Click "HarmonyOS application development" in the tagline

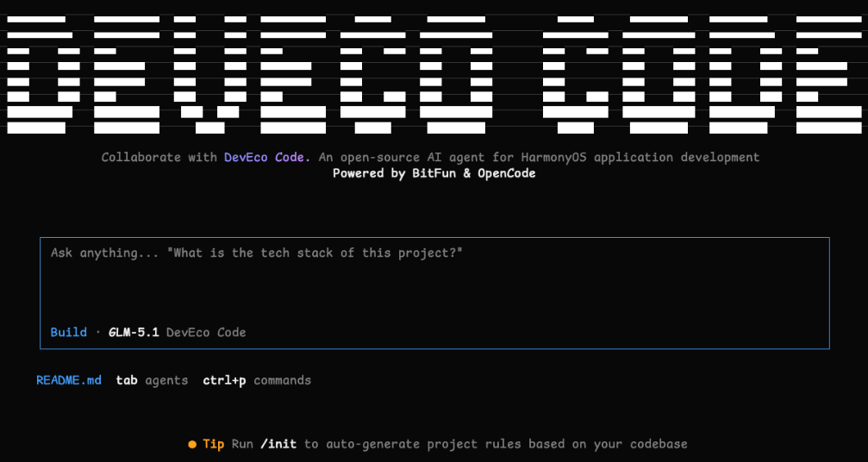point(640,157)
